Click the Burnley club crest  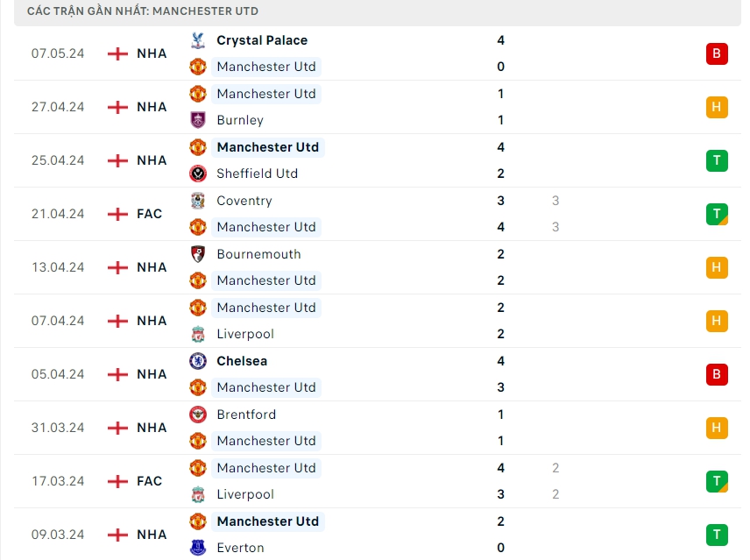[198, 120]
